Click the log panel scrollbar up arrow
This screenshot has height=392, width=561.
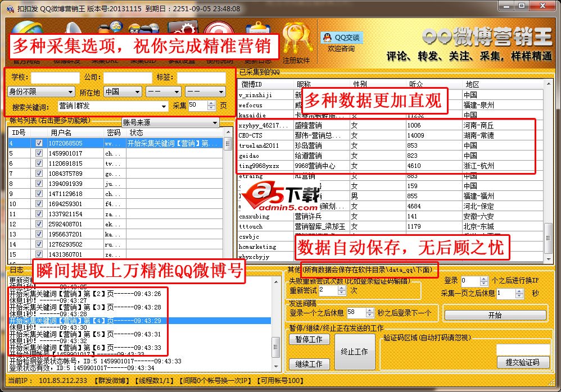tap(276, 282)
